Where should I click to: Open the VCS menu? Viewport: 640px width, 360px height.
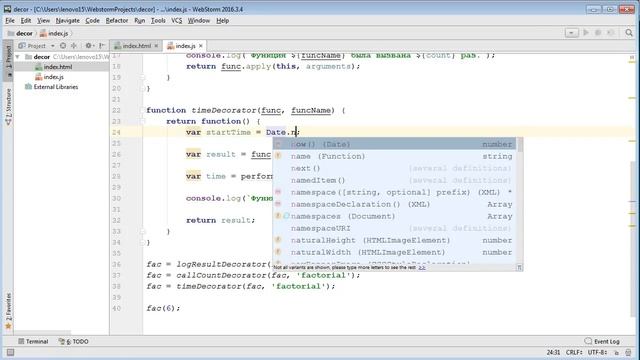point(177,20)
